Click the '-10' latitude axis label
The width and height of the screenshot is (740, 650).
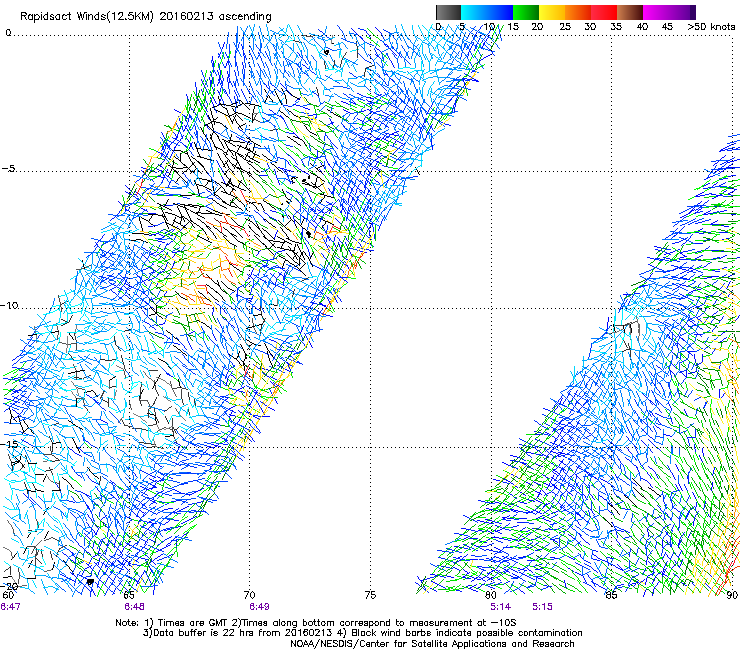click(x=9, y=305)
